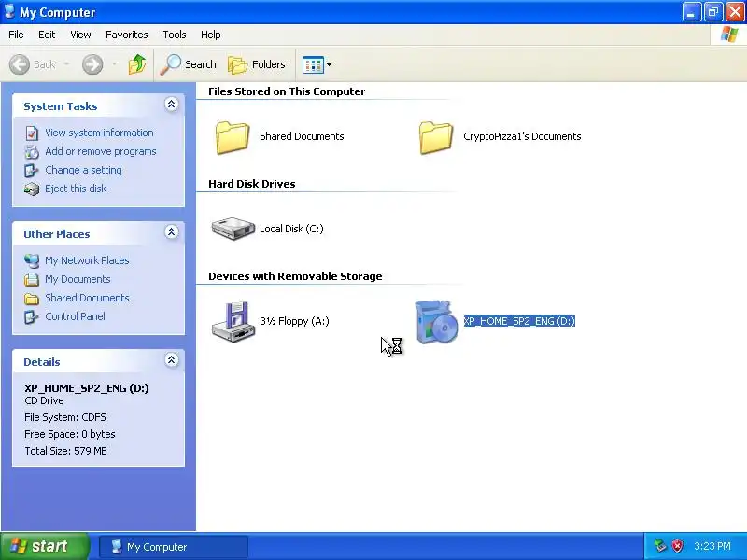This screenshot has height=560, width=747.
Task: Open the Tools menu
Action: [x=175, y=35]
